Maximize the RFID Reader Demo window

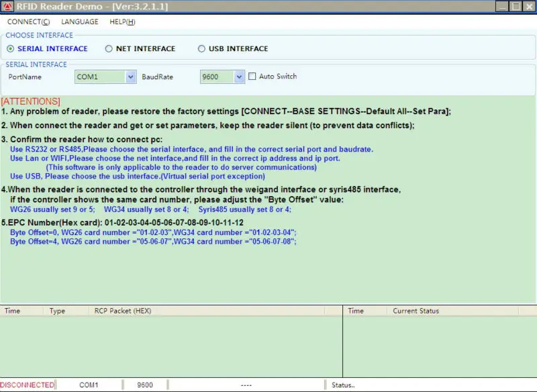[516, 7]
